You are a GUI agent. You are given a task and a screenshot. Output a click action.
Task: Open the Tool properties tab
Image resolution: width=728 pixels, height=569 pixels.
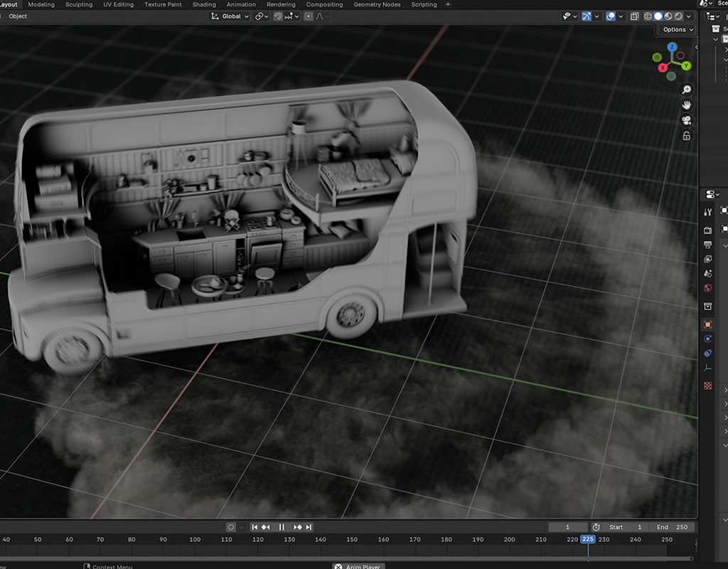coord(707,212)
